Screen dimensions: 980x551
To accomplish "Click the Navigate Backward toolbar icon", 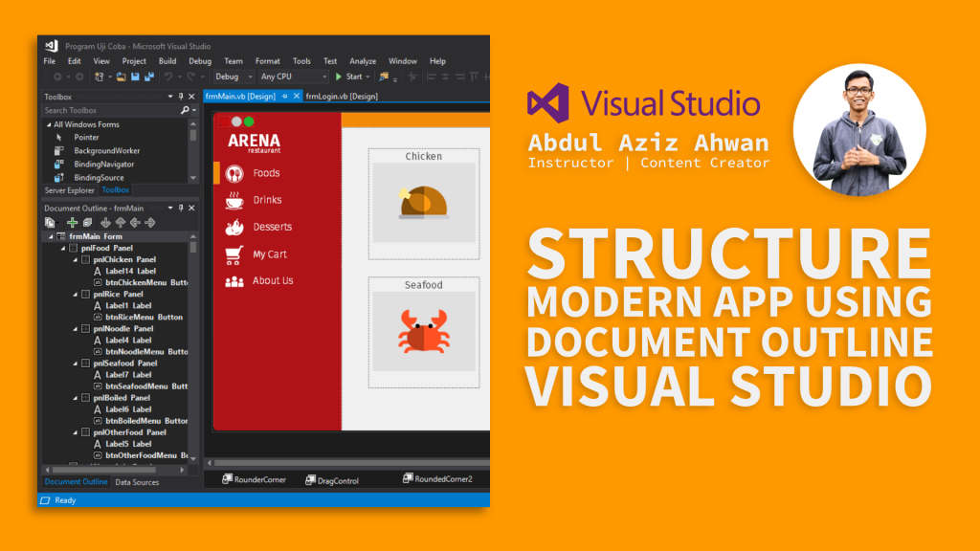I will 57,77.
